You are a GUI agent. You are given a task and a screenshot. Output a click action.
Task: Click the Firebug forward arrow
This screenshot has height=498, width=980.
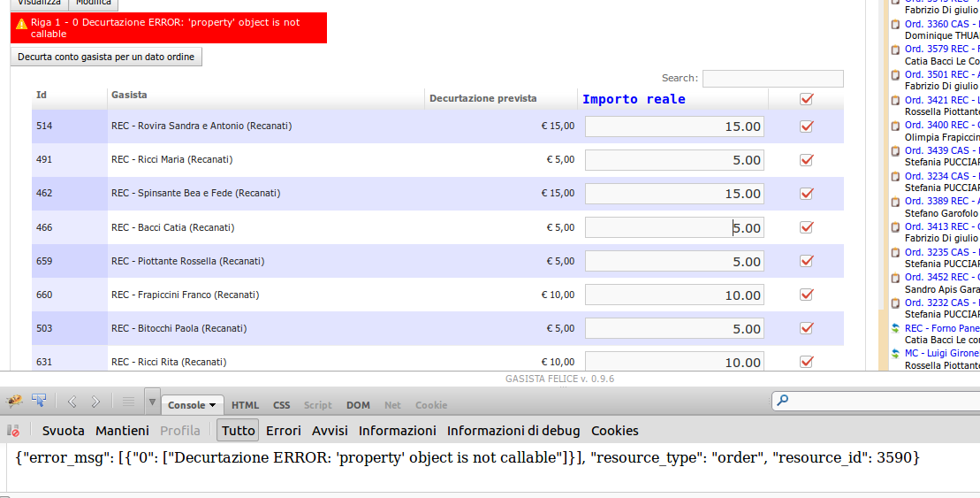point(95,402)
